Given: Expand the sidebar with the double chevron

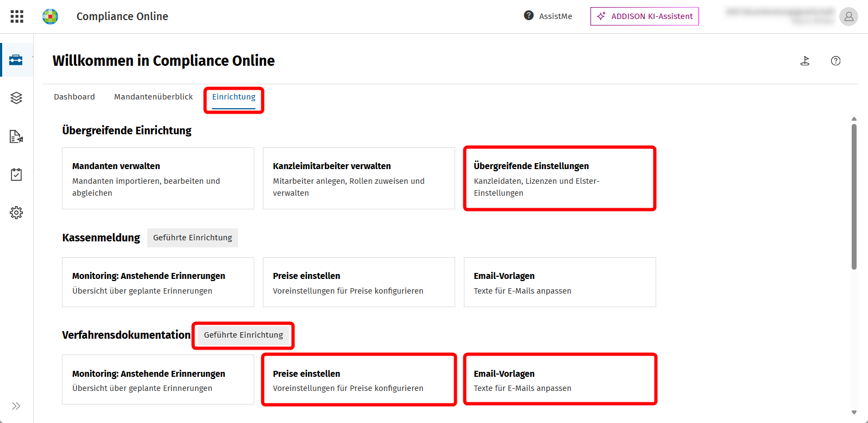Looking at the screenshot, I should pos(16,406).
